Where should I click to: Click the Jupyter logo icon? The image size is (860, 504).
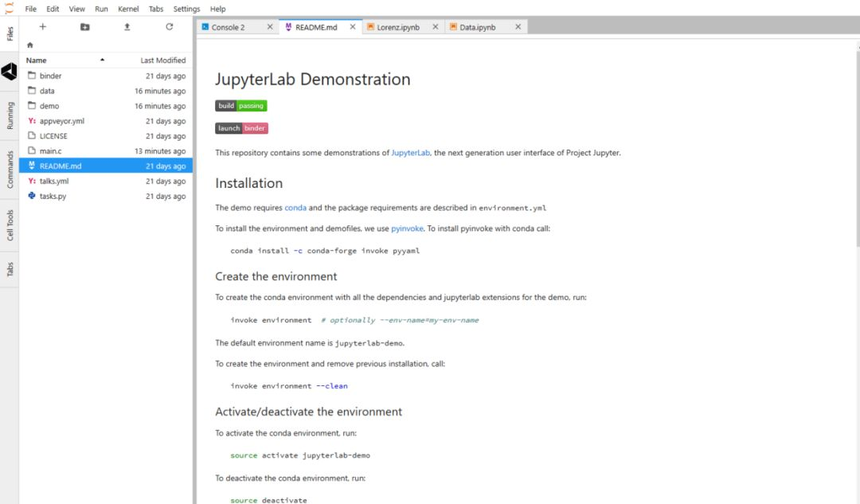(10, 8)
